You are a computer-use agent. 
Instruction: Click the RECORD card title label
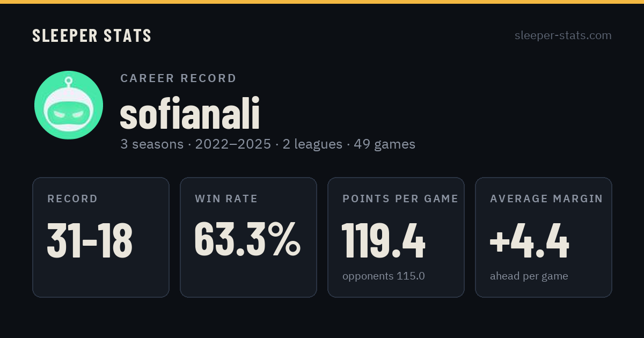72,199
